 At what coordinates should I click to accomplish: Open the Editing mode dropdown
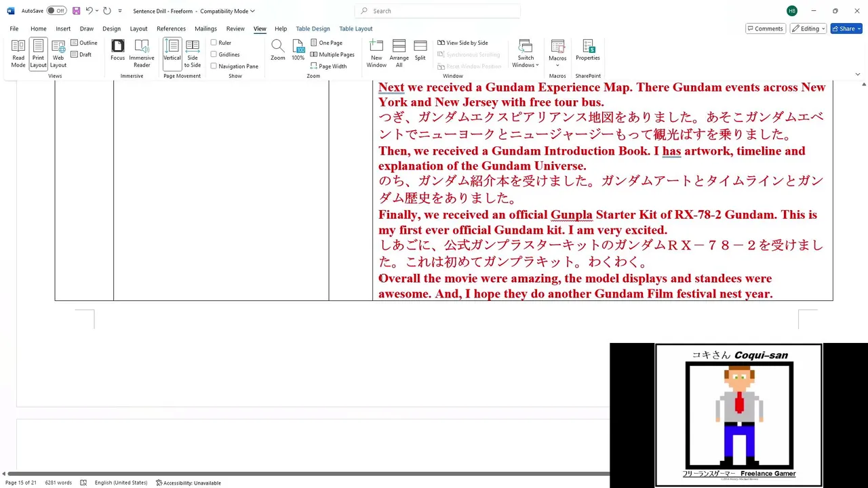[808, 28]
